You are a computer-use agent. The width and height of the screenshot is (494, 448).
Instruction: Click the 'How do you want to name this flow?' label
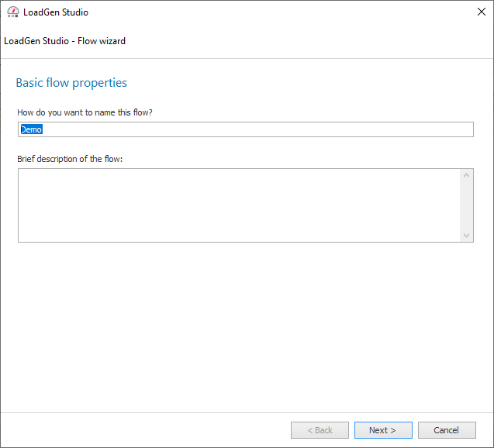pos(85,112)
